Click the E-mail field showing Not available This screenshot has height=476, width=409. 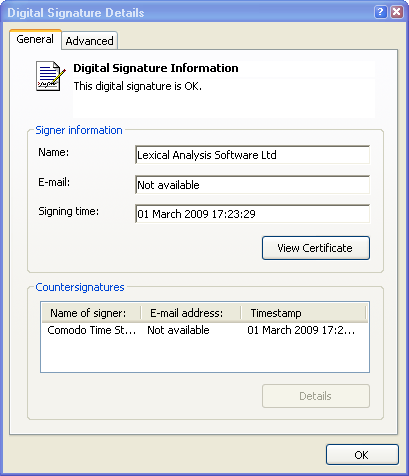point(252,185)
